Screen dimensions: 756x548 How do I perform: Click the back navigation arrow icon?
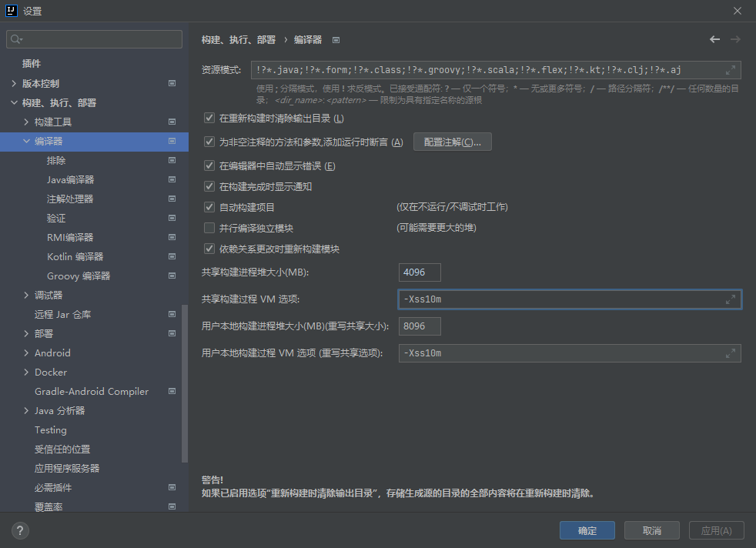coord(714,39)
